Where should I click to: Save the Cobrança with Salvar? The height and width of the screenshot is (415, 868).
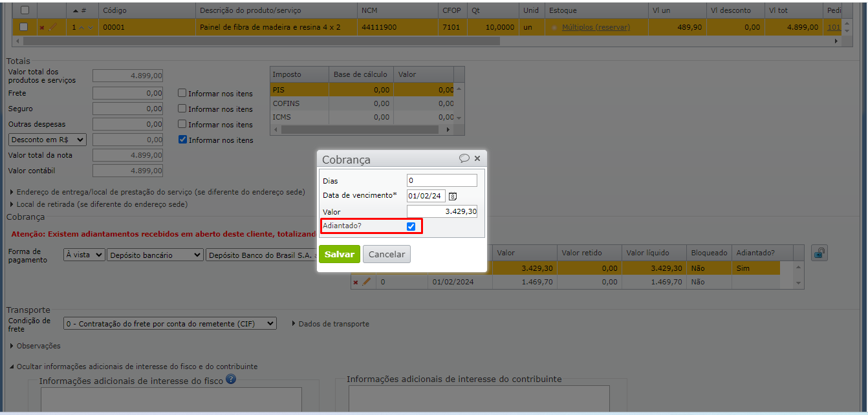pos(339,254)
